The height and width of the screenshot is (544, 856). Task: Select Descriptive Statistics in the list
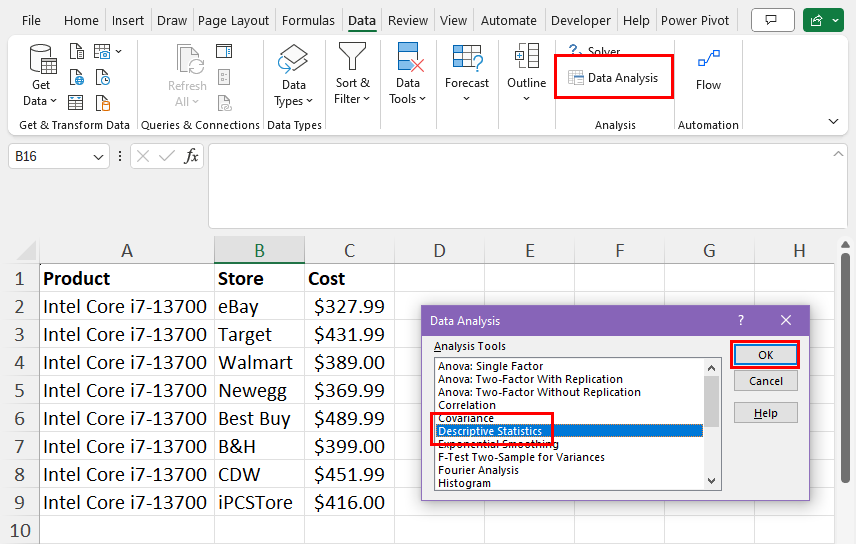click(569, 431)
